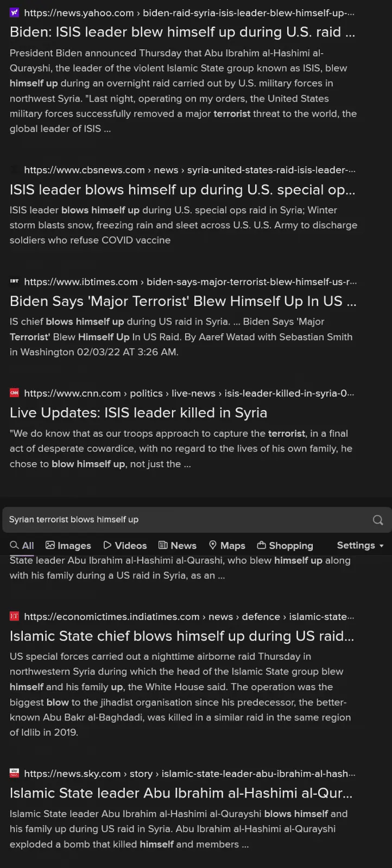Select the All results tab
Screen dimensions: 392x868
[22, 546]
